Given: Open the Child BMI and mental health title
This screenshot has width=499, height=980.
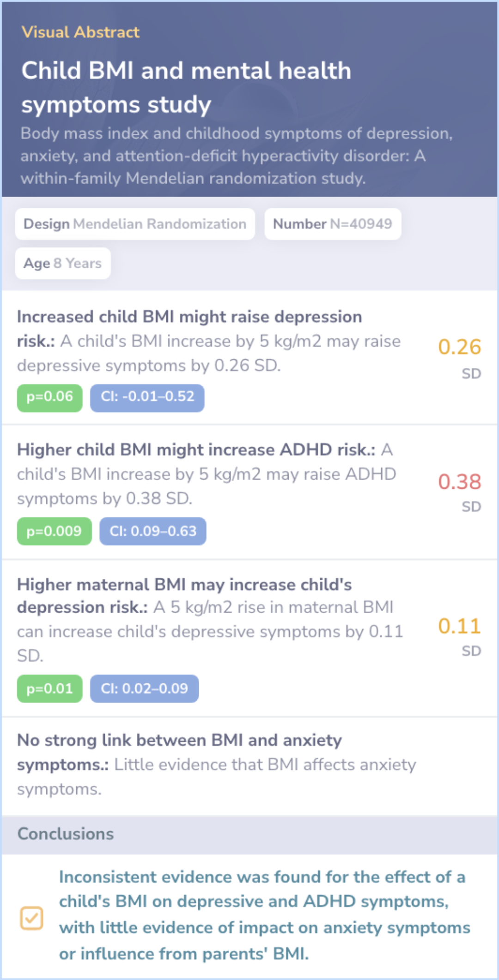Looking at the screenshot, I should coord(186,87).
